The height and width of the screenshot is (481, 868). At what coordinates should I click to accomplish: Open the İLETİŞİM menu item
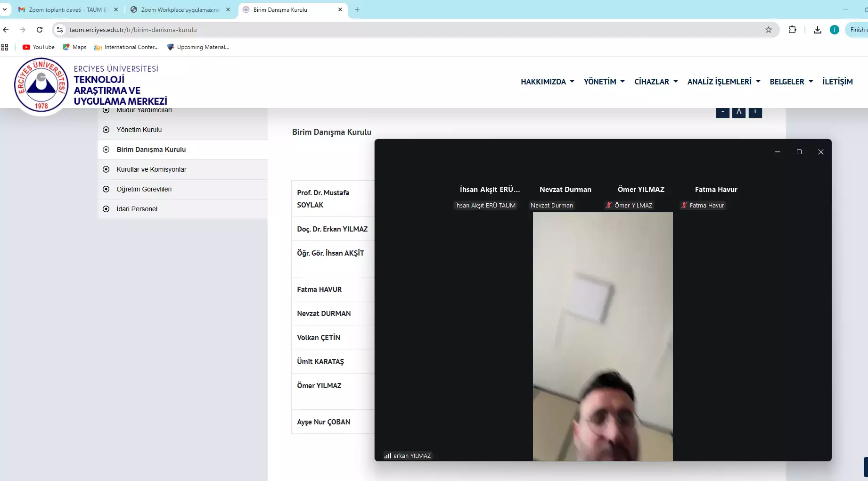pos(837,82)
